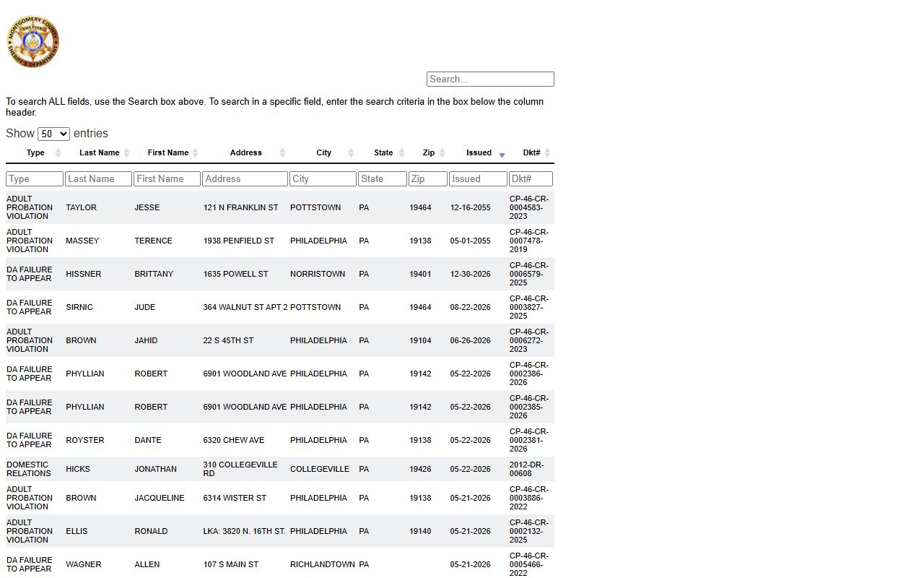
Task: Click the Dkt# filter field
Action: coord(531,178)
